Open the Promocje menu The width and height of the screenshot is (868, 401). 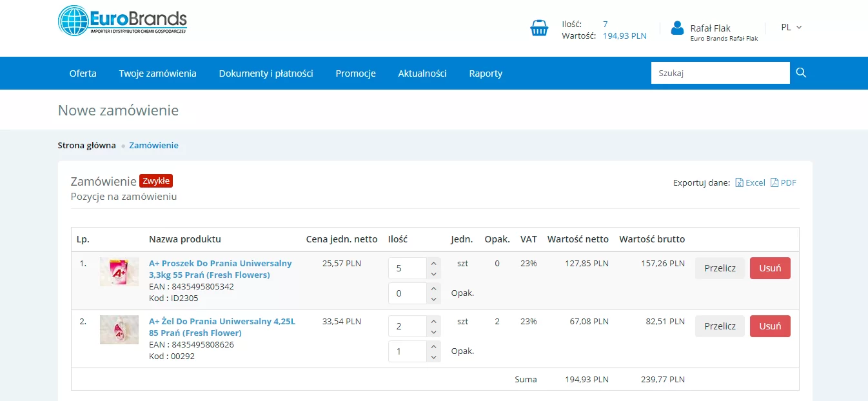pos(356,73)
